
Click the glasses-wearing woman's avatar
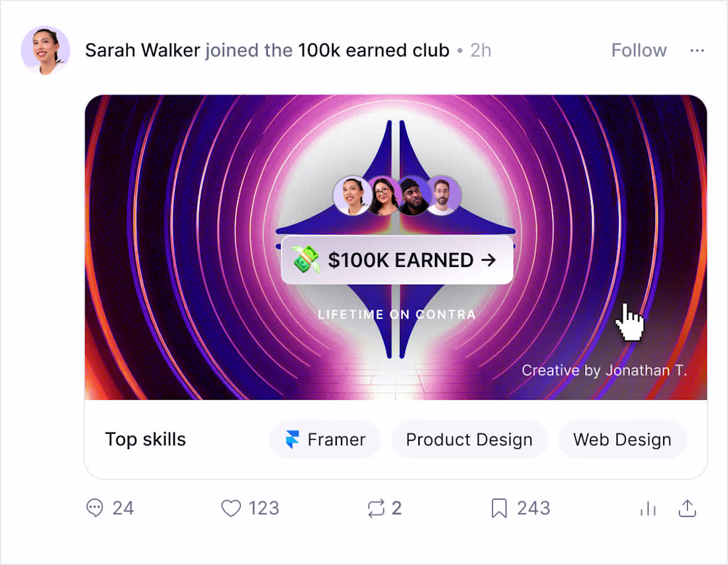[x=382, y=195]
